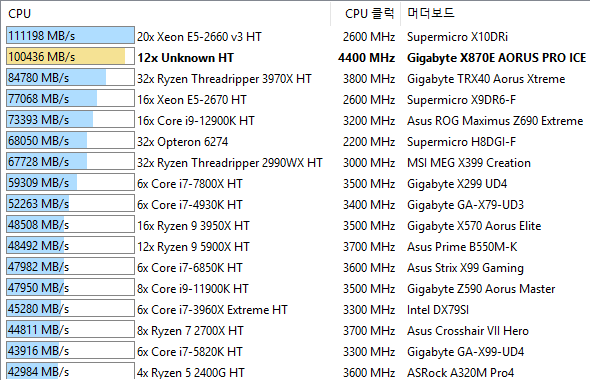Click the 67728 MB/s score

click(38, 162)
